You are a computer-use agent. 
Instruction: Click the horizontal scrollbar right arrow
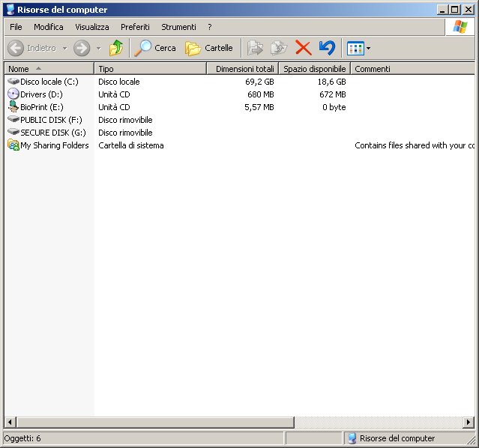click(x=469, y=421)
